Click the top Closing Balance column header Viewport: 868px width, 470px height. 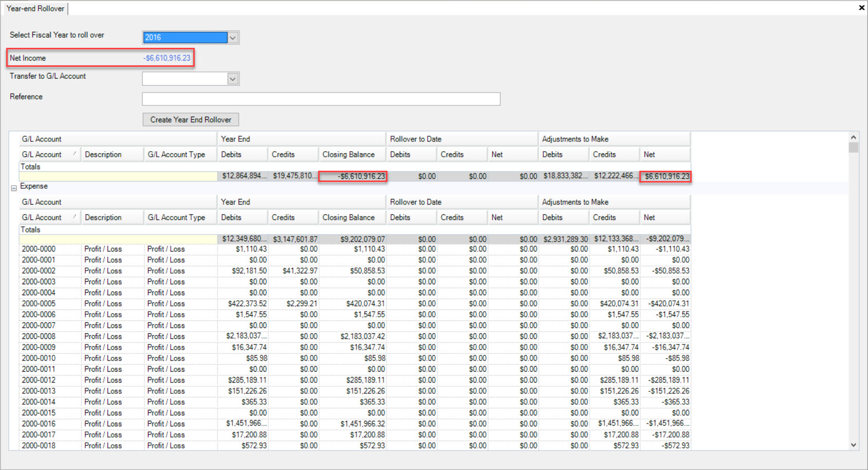click(352, 154)
